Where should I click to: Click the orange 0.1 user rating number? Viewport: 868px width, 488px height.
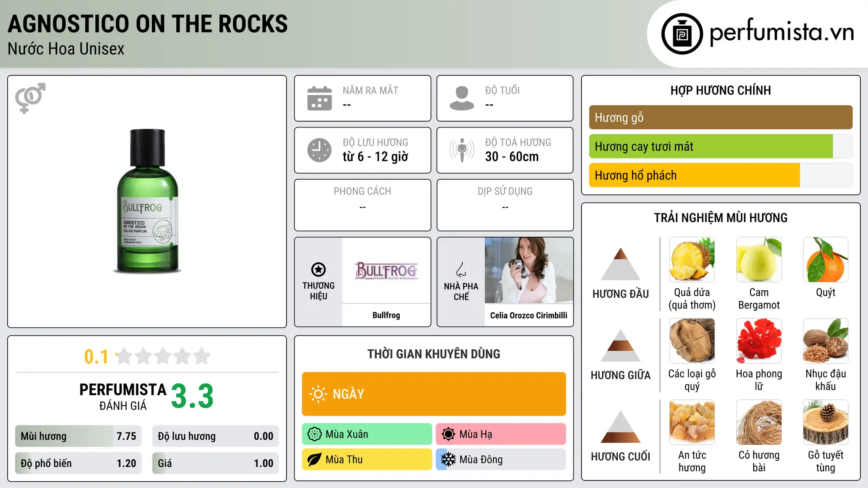[x=96, y=357]
